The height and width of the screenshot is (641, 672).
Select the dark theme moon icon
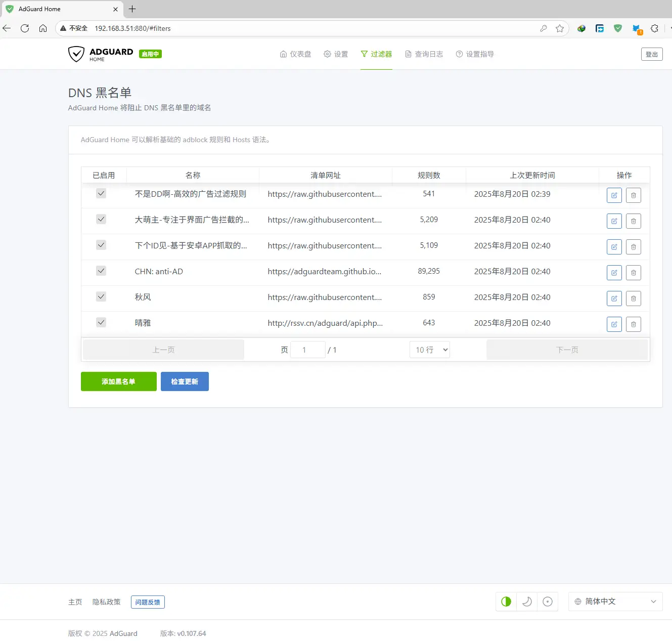(527, 602)
